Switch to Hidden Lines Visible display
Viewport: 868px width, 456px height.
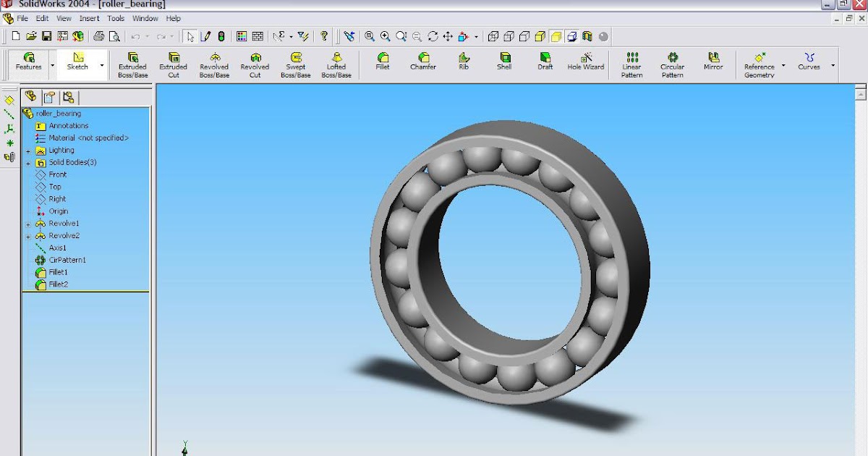click(509, 35)
